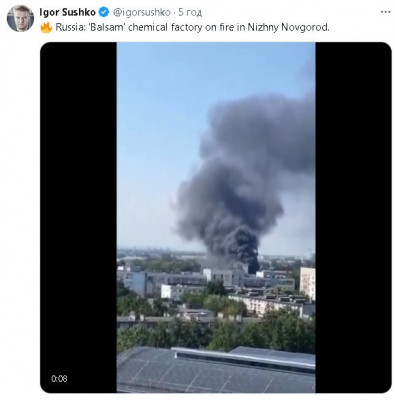Click the fire emoji in the tweet
Viewport: 395px width, 400px height.
coord(46,27)
